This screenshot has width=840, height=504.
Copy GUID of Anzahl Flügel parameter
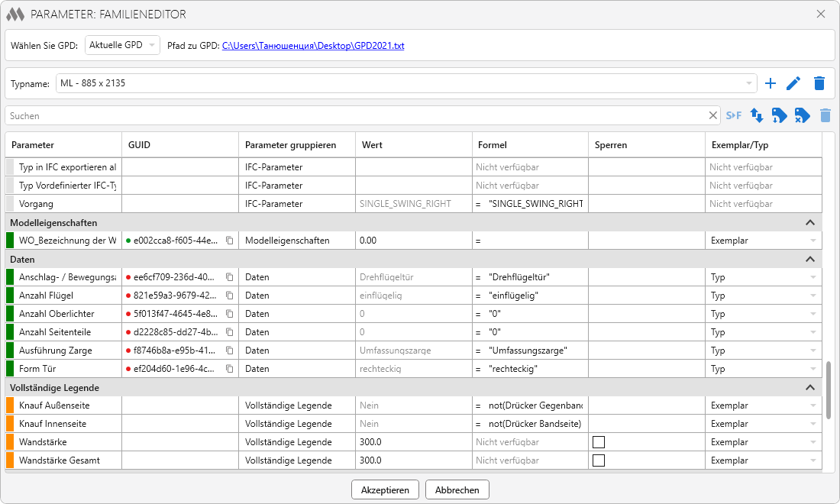(229, 296)
